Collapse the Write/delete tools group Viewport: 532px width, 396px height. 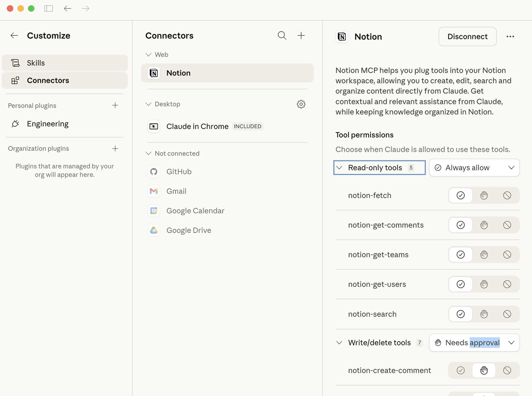coord(339,343)
